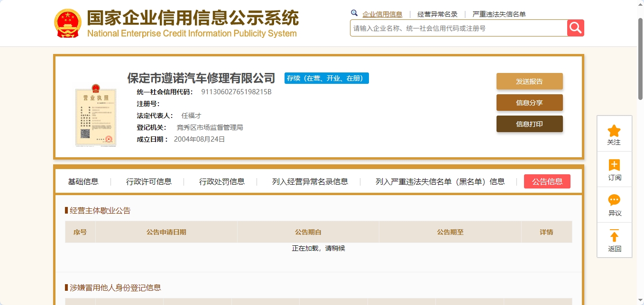Select 企业信用信息 search category
This screenshot has width=644, height=305.
pos(382,14)
